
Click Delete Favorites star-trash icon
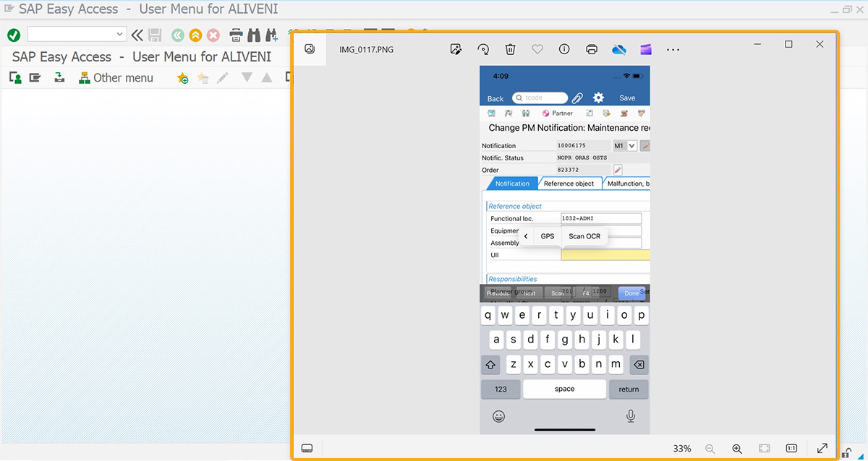tap(203, 78)
